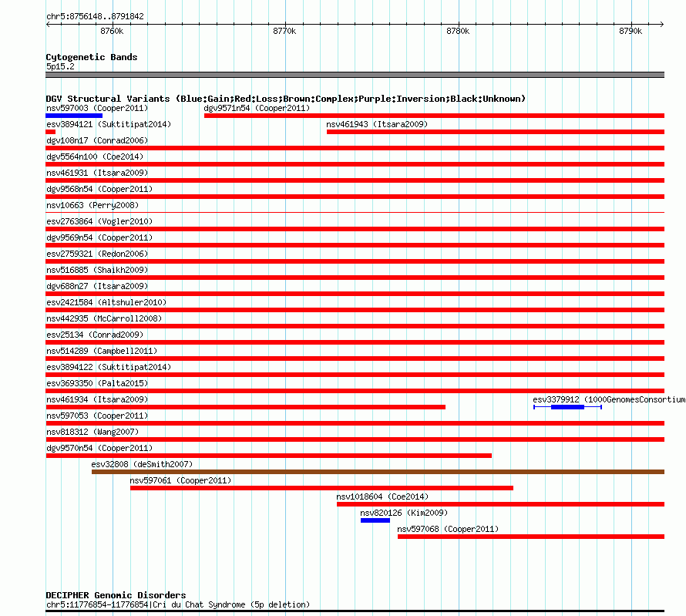Click esv2763864 (Vogler2010) label
This screenshot has height=616, width=686.
click(99, 221)
